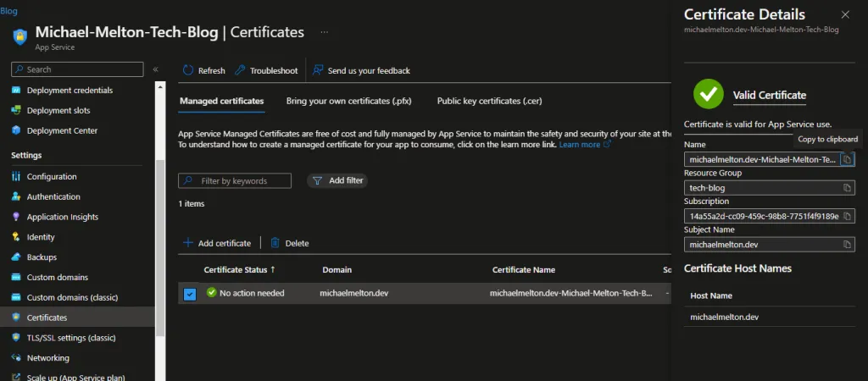Click the Certificates sidebar icon
The width and height of the screenshot is (868, 381).
(x=16, y=317)
